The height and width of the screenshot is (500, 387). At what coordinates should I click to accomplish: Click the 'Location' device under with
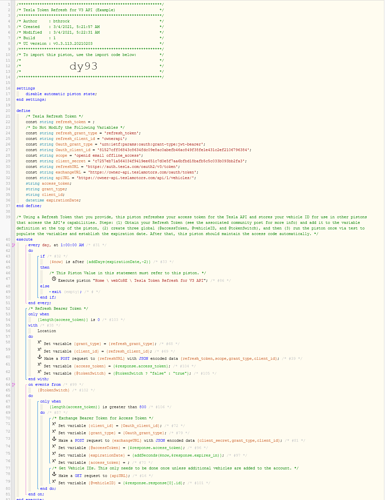pos(47,331)
